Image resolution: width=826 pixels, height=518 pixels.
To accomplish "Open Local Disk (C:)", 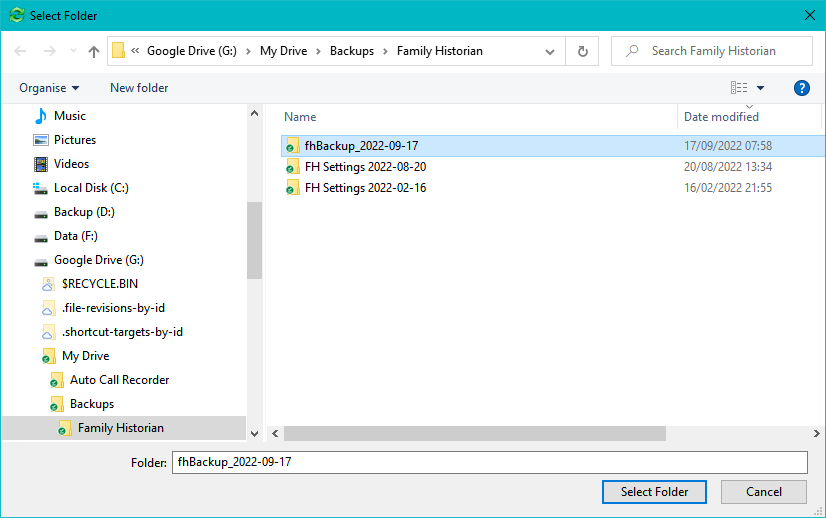I will click(91, 188).
